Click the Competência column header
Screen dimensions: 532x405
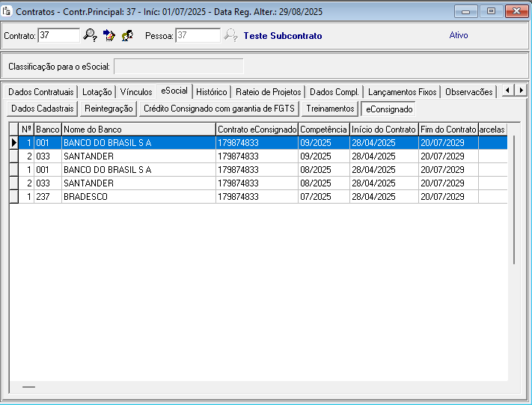tap(323, 130)
